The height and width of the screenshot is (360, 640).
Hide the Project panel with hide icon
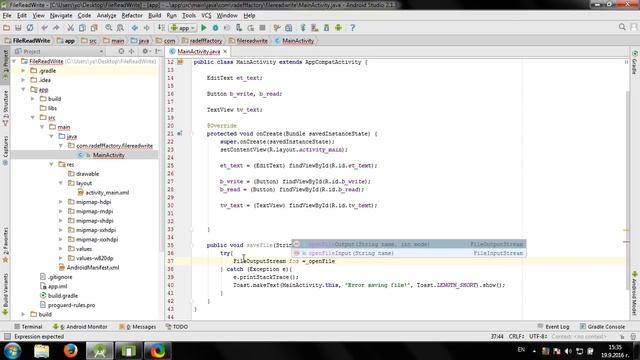click(158, 51)
